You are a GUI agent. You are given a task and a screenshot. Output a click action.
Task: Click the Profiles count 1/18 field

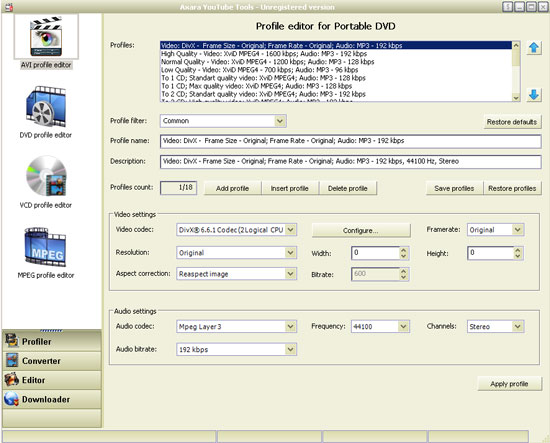pos(179,188)
